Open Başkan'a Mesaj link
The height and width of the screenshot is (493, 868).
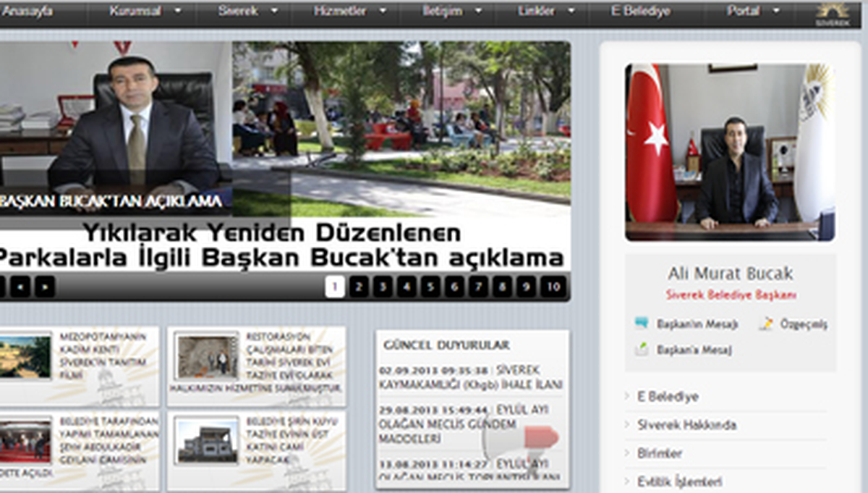[x=694, y=350]
